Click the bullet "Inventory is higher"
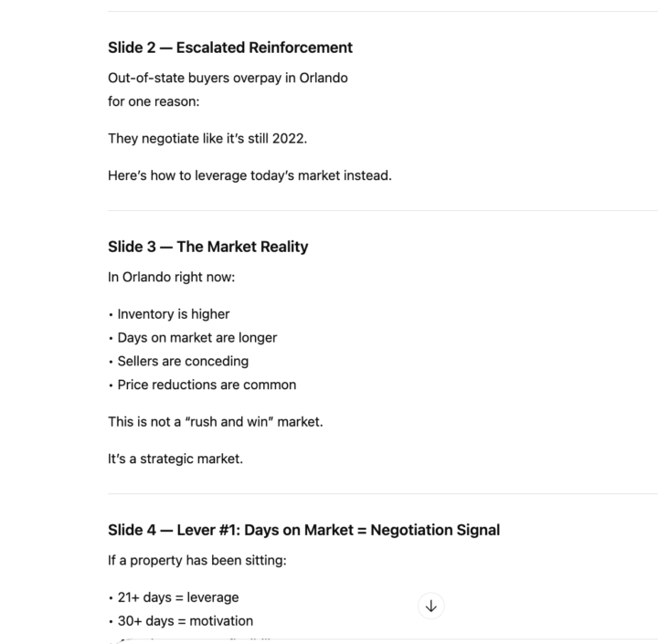Viewport: 658px width, 644px height. coord(173,314)
